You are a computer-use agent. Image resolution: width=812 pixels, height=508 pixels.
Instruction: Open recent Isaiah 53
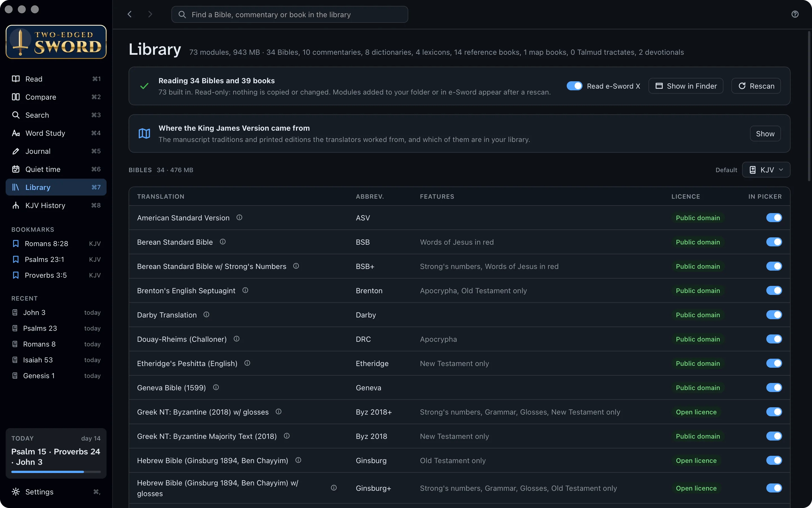point(56,360)
